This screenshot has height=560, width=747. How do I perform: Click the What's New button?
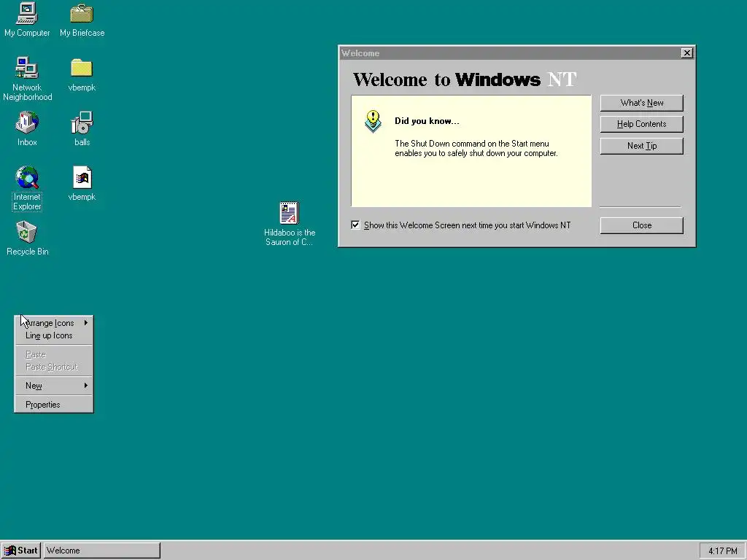pyautogui.click(x=642, y=103)
